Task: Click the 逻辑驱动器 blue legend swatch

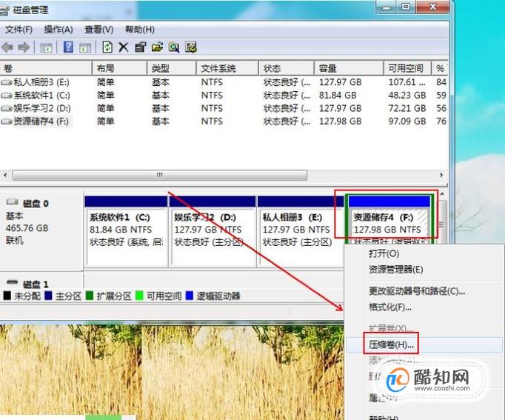Action: pos(190,296)
